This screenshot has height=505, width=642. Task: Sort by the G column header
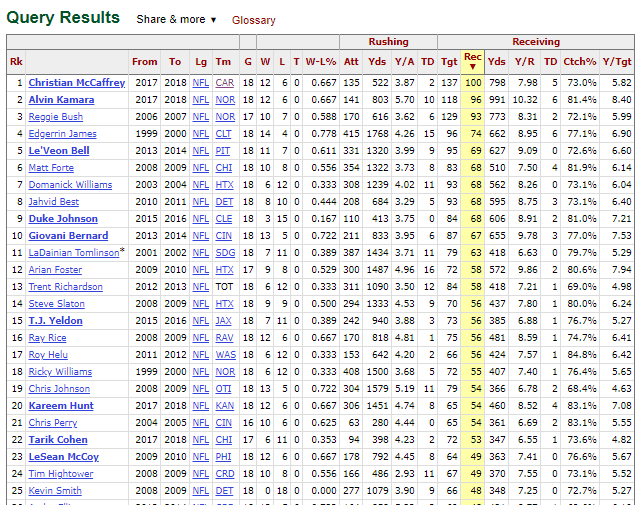(x=248, y=61)
